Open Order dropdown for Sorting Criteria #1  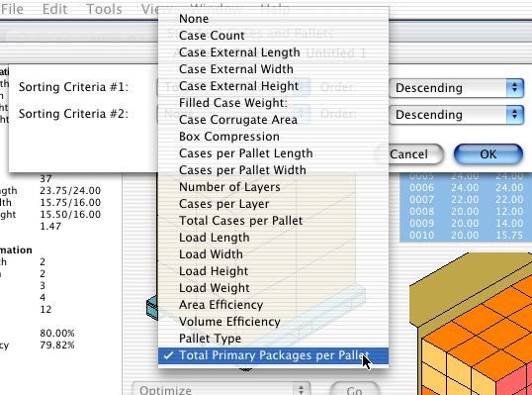point(456,88)
